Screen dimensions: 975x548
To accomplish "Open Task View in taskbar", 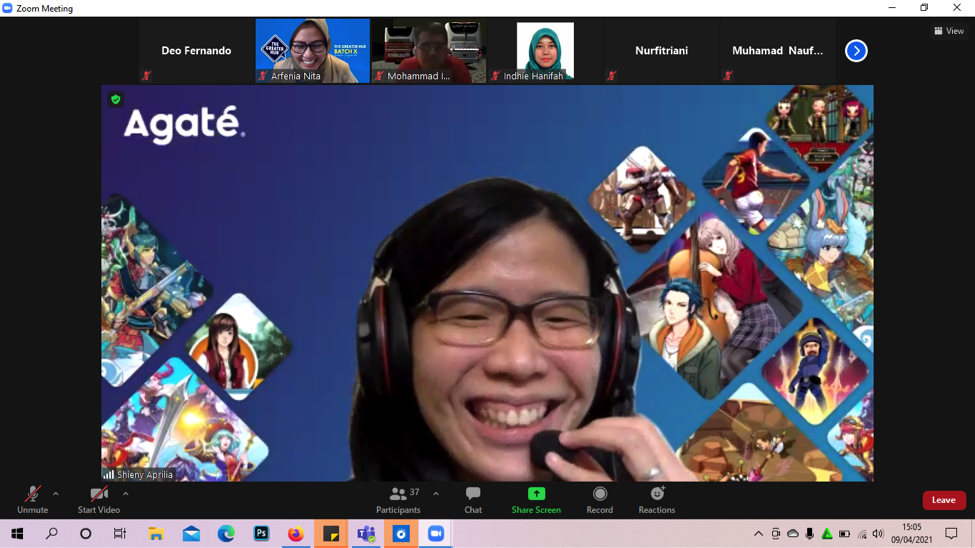I will 119,534.
